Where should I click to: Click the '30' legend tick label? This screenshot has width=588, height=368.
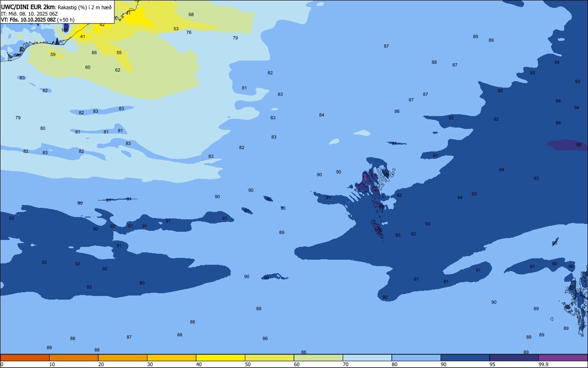[150, 364]
